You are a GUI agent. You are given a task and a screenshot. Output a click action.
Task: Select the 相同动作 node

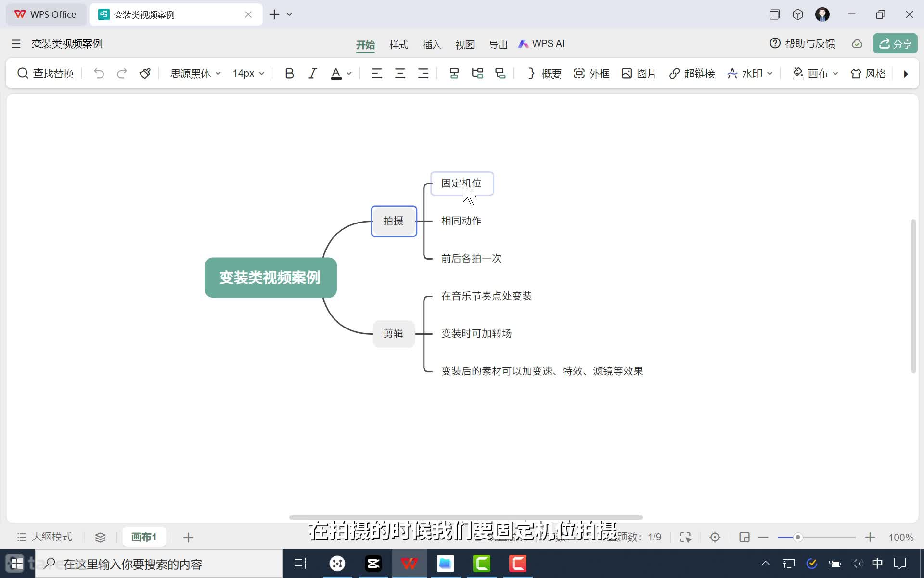(461, 221)
